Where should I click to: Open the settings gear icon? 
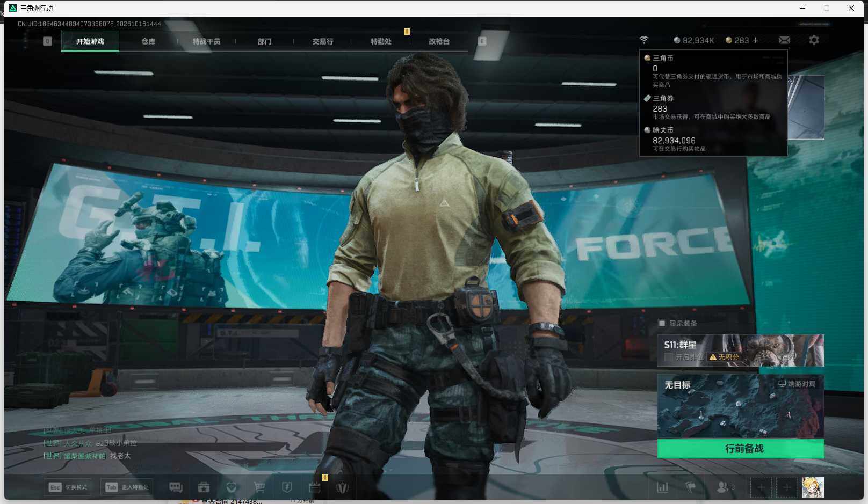point(814,40)
